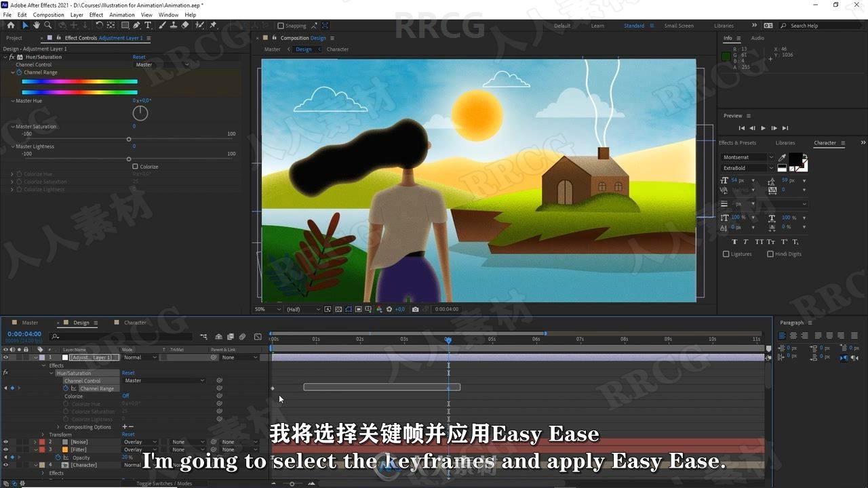Screen dimensions: 868x488
Task: Select the Hand tool
Action: point(37,25)
